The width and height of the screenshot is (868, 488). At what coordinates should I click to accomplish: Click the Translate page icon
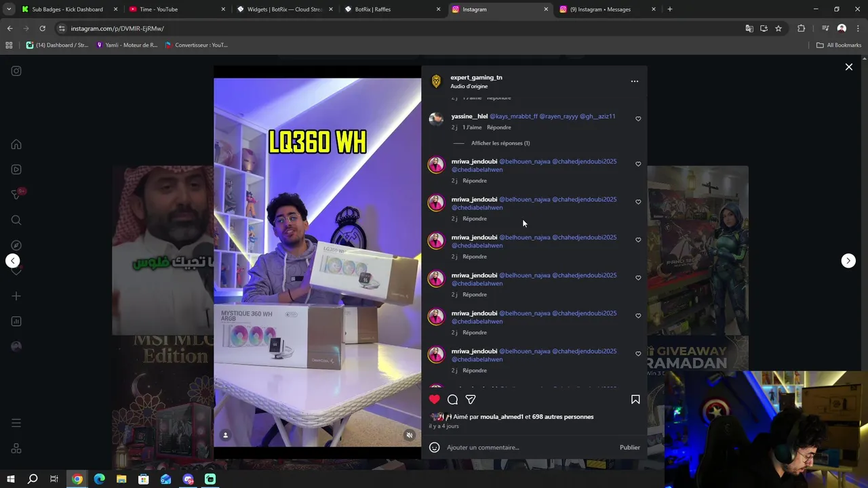point(749,28)
